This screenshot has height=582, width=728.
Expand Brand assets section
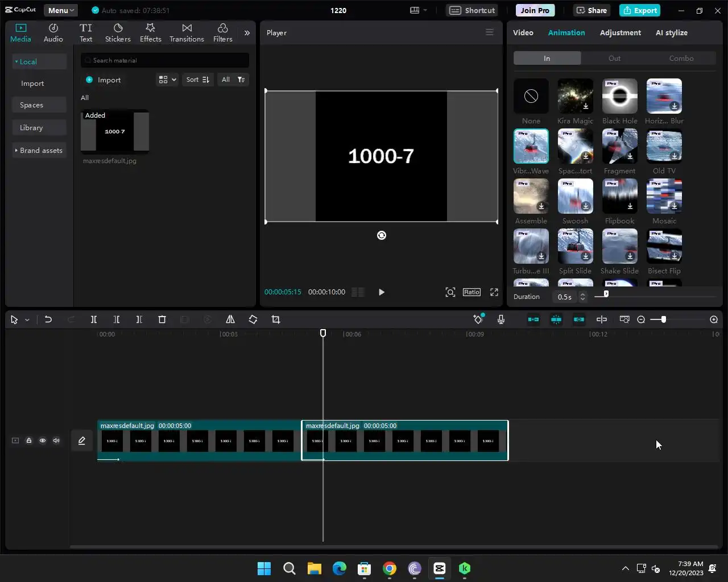coord(39,151)
